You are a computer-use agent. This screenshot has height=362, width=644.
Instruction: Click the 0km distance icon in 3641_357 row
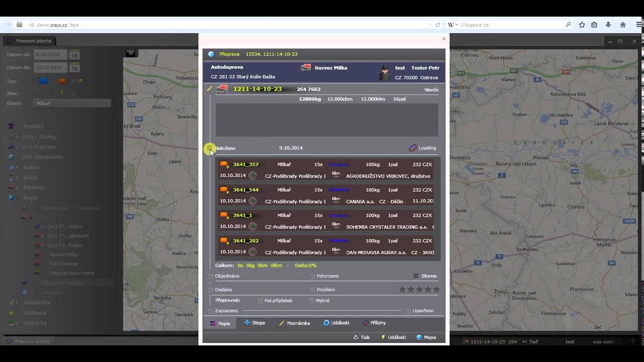336,174
